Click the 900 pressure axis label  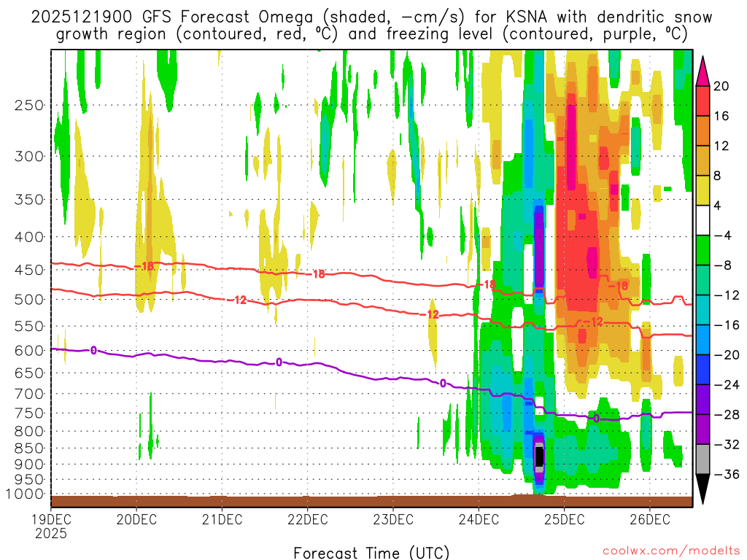pos(29,464)
